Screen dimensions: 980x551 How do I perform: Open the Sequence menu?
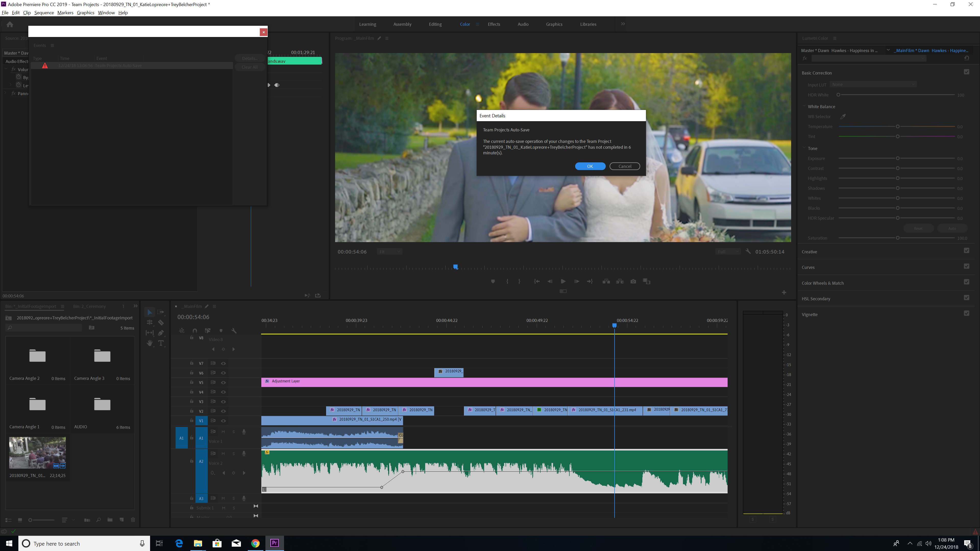[44, 12]
